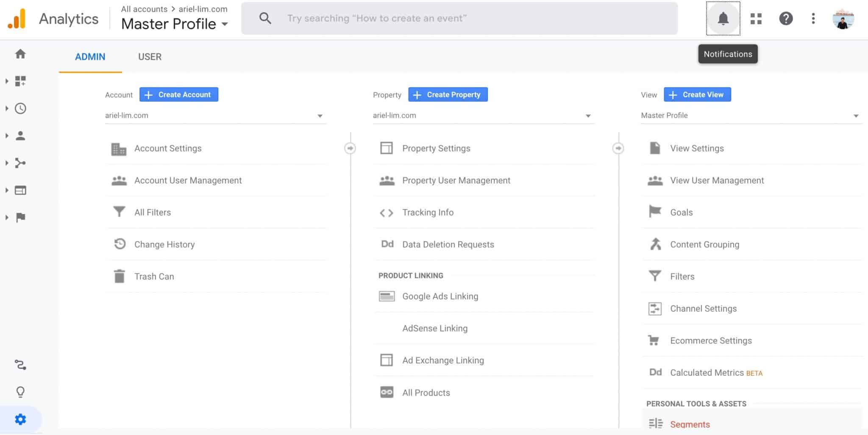Image resolution: width=868 pixels, height=435 pixels.
Task: Click the search magnifier icon
Action: pyautogui.click(x=265, y=18)
